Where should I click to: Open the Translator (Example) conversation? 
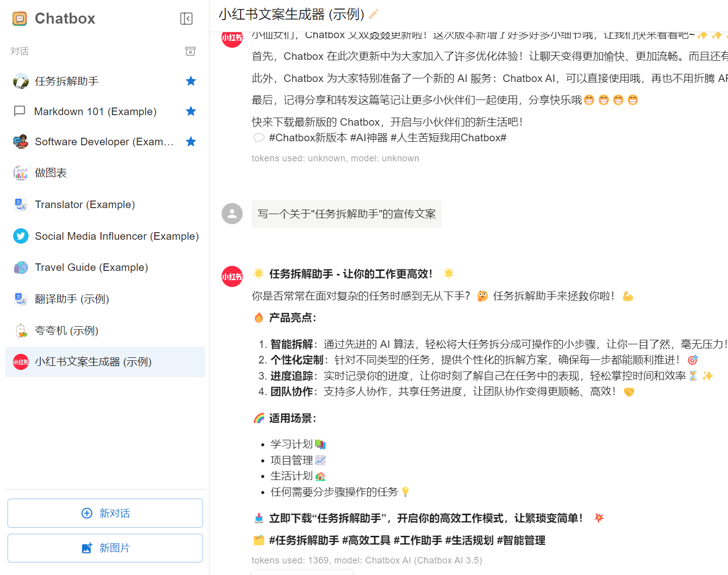click(105, 205)
